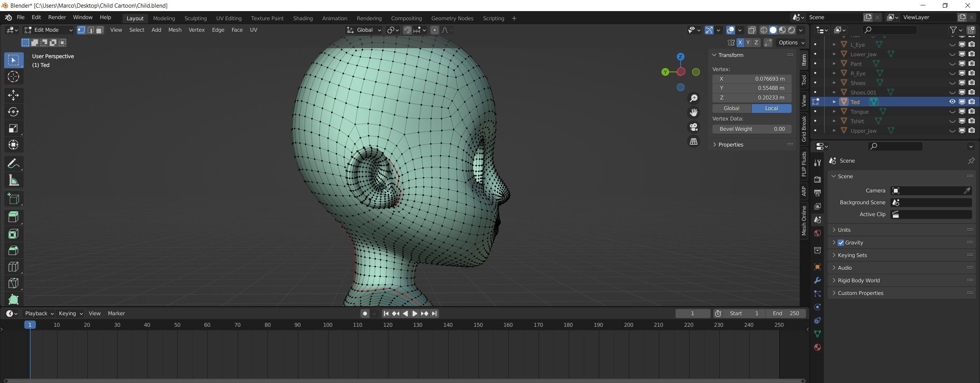The image size is (980, 383).
Task: Hide the Tongue object in the viewport
Action: click(952, 111)
